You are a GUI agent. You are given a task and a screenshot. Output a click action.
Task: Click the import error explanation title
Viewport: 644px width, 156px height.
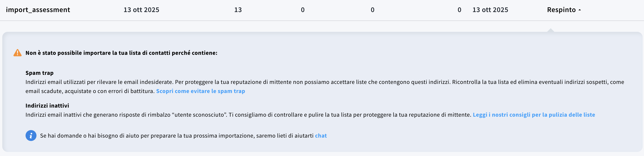(x=122, y=53)
